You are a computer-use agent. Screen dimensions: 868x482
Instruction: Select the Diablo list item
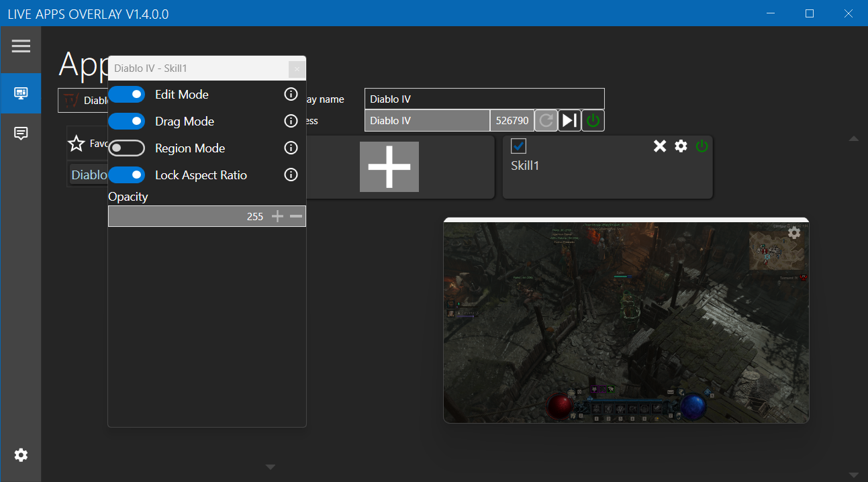[x=89, y=175]
